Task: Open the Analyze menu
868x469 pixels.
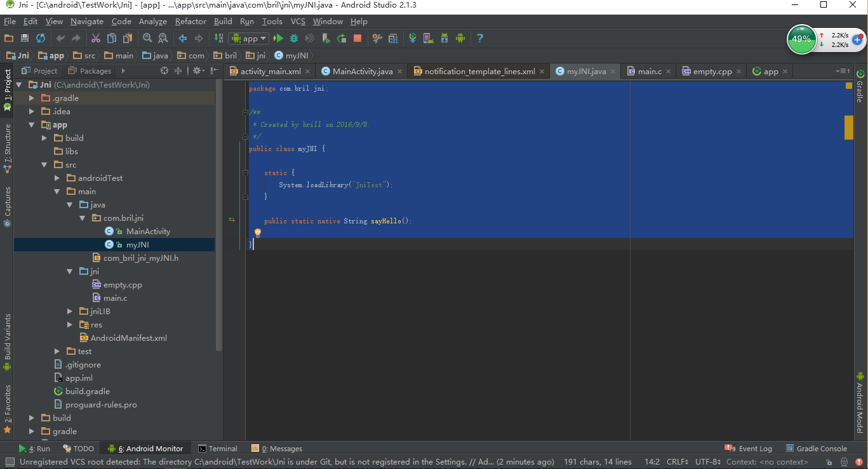Action: 153,22
